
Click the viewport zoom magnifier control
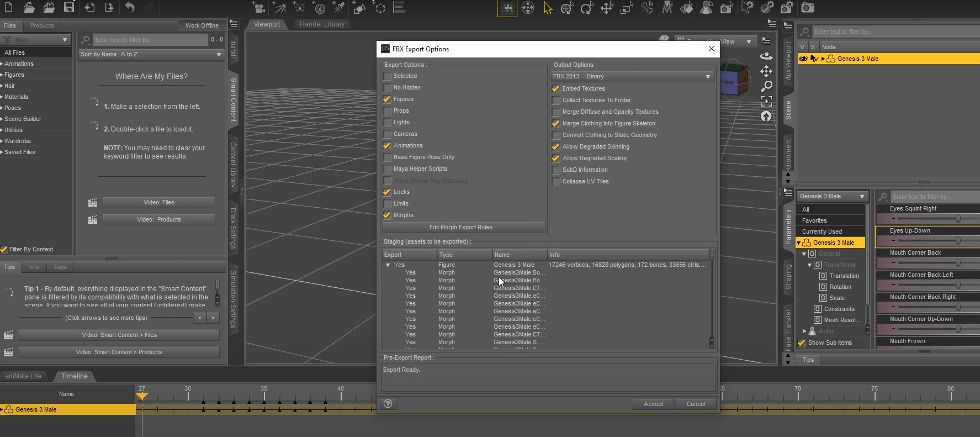pos(766,86)
